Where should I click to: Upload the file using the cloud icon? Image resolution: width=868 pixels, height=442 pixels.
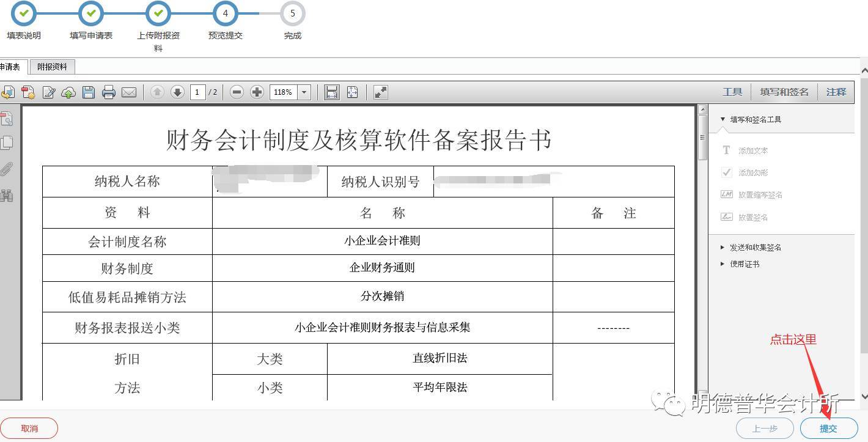pos(68,92)
